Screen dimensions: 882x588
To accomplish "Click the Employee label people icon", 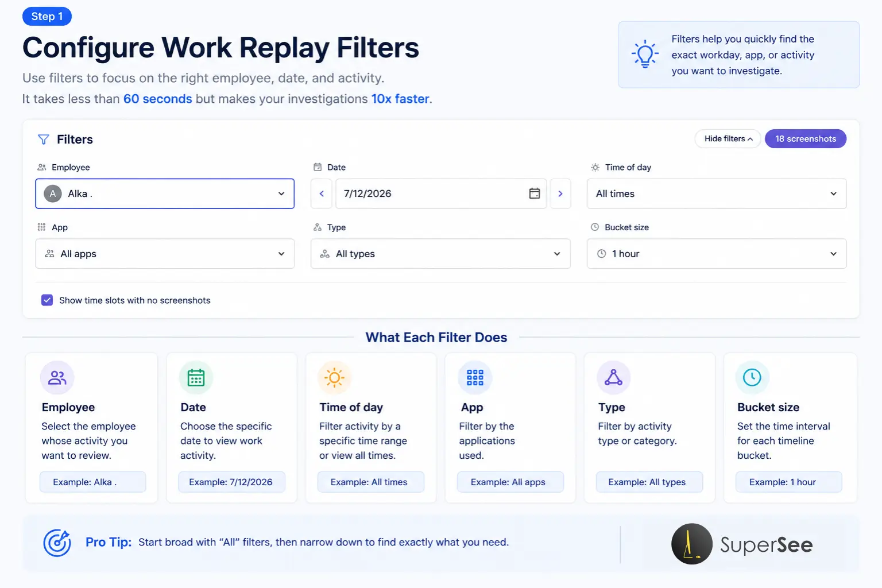I will [41, 167].
